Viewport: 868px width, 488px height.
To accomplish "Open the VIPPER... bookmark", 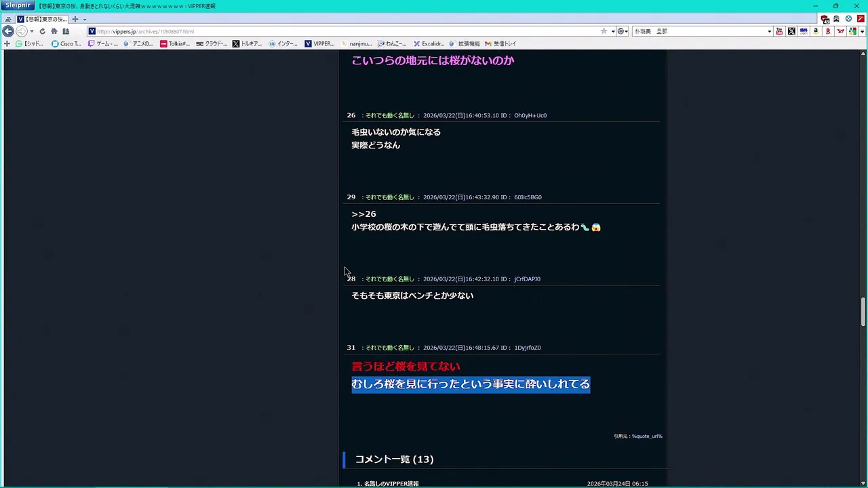I will click(x=319, y=43).
